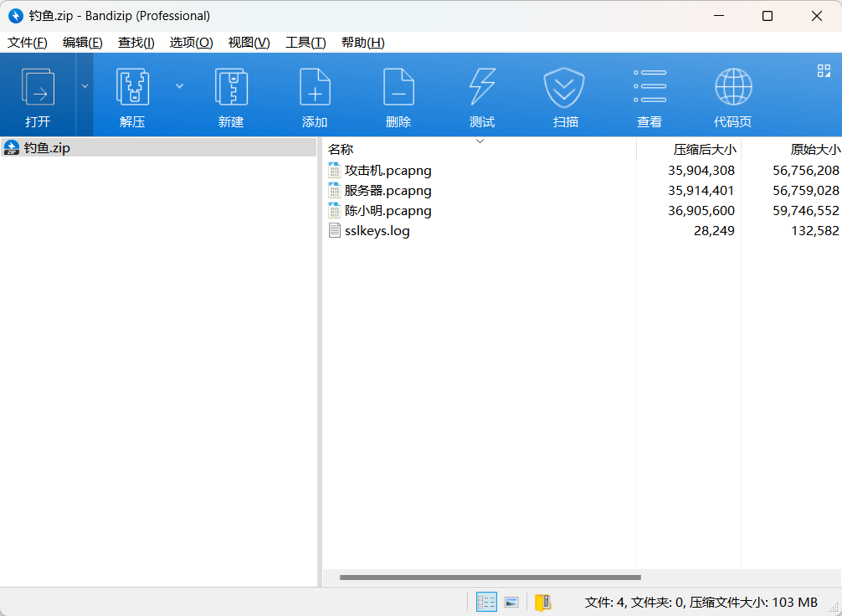
Task: Open the 视图(V) menu
Action: pyautogui.click(x=249, y=43)
